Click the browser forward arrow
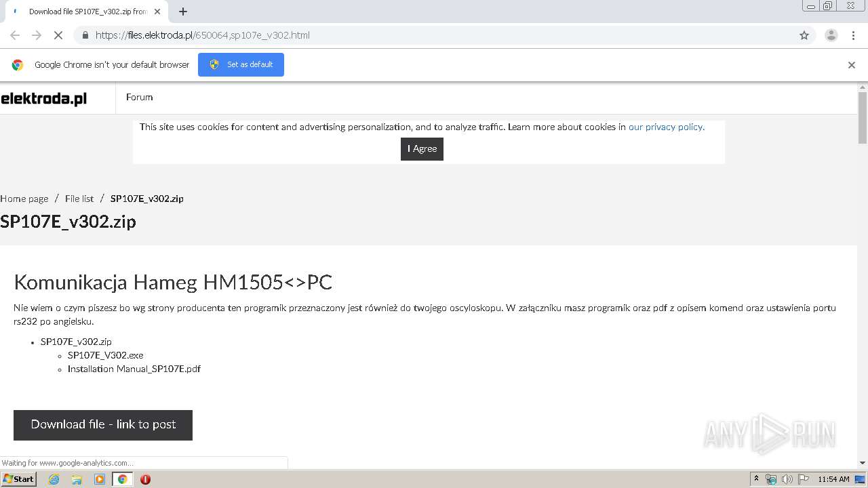The height and width of the screenshot is (488, 868). (37, 35)
